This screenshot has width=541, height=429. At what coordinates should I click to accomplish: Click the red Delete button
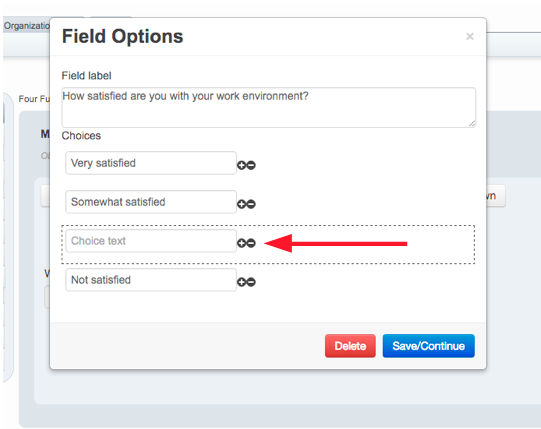tap(350, 346)
